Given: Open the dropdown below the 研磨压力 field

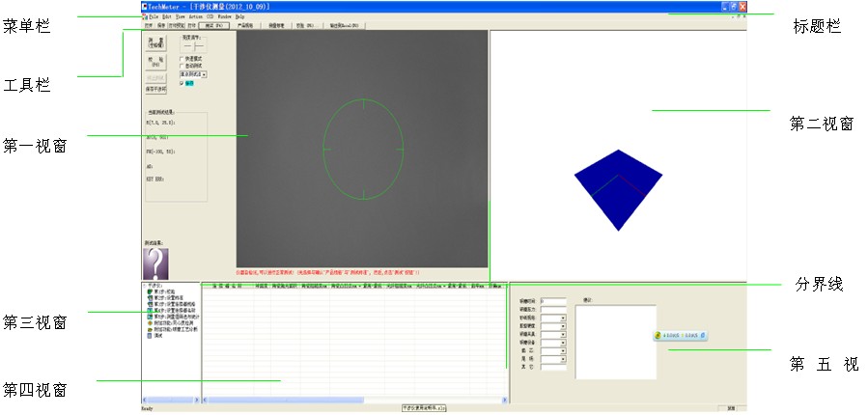Looking at the screenshot, I should (x=563, y=318).
